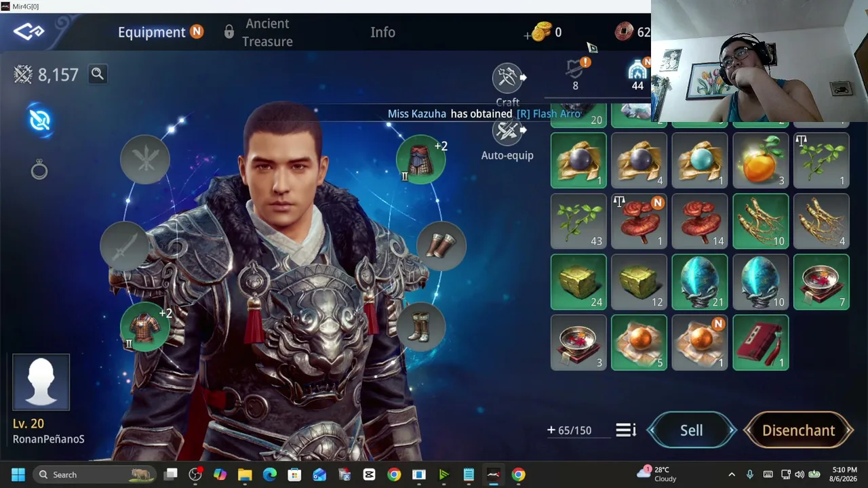Click the Auto-equip button
Viewport: 868px width, 488px height.
click(507, 141)
